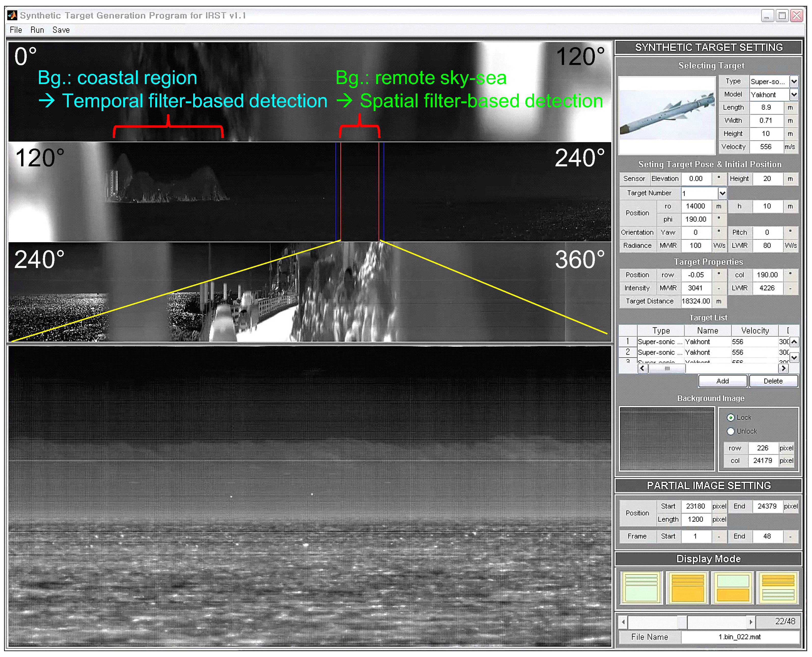Expand the Target Number dropdown

(x=722, y=193)
